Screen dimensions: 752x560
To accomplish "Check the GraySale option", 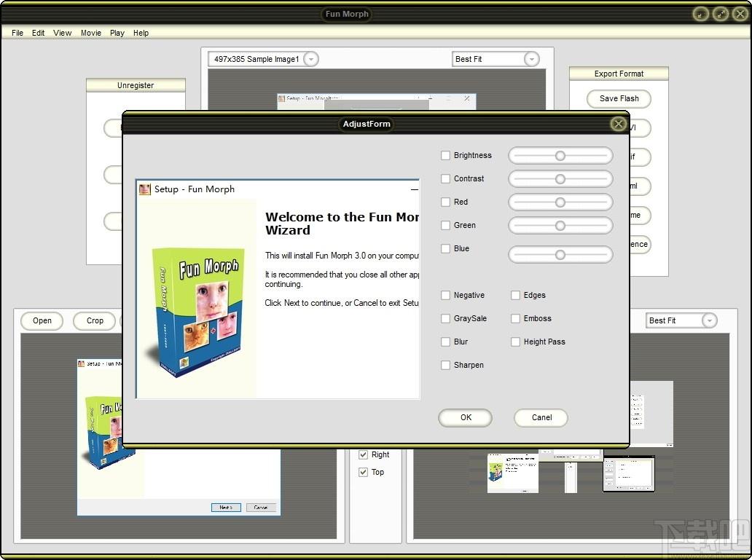I will [x=445, y=318].
